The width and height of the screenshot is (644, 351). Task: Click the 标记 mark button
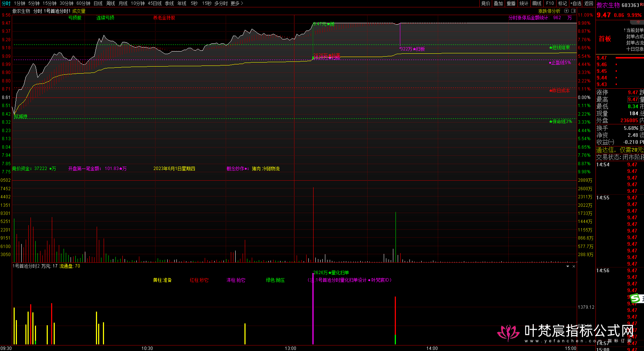point(562,3)
